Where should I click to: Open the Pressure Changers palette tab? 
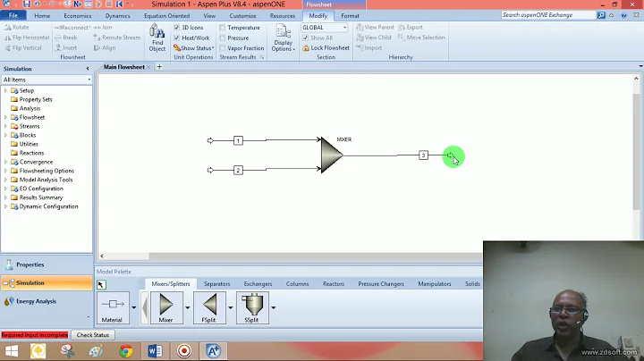tap(381, 284)
